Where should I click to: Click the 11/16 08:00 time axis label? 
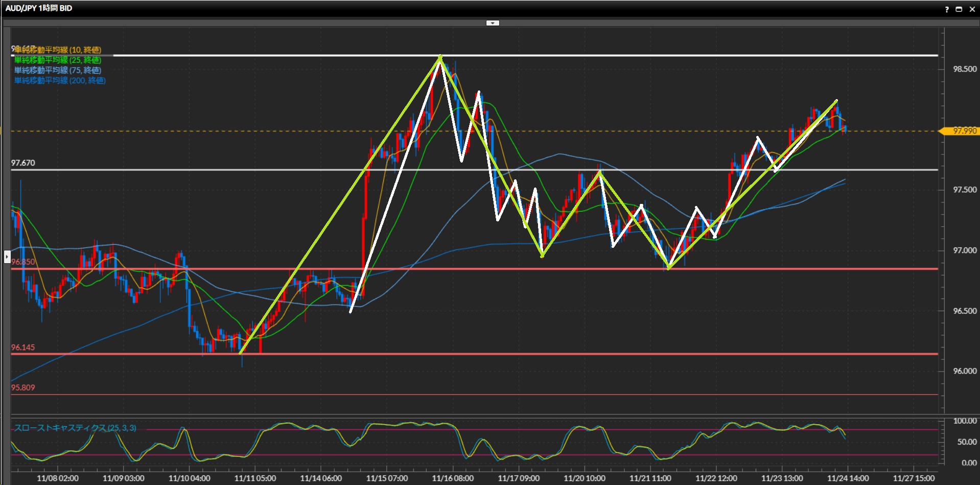[453, 478]
